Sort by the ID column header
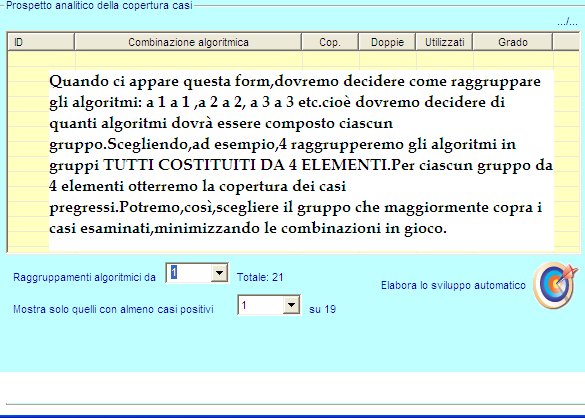585x418 pixels. pos(41,42)
